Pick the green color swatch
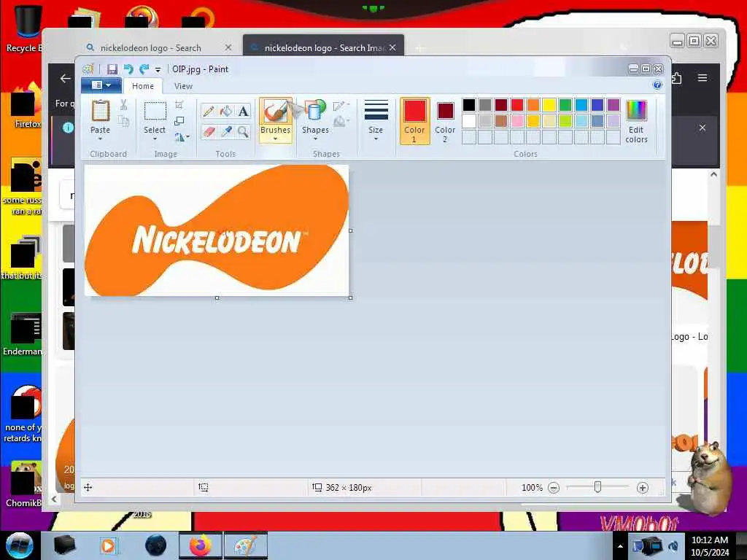Viewport: 747px width, 560px height. (565, 105)
